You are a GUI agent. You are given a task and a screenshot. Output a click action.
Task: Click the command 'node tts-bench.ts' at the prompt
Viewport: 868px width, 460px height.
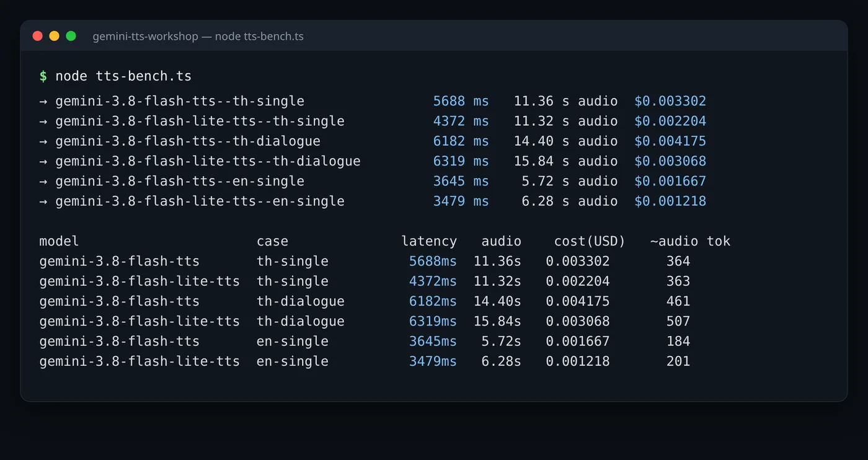123,76
